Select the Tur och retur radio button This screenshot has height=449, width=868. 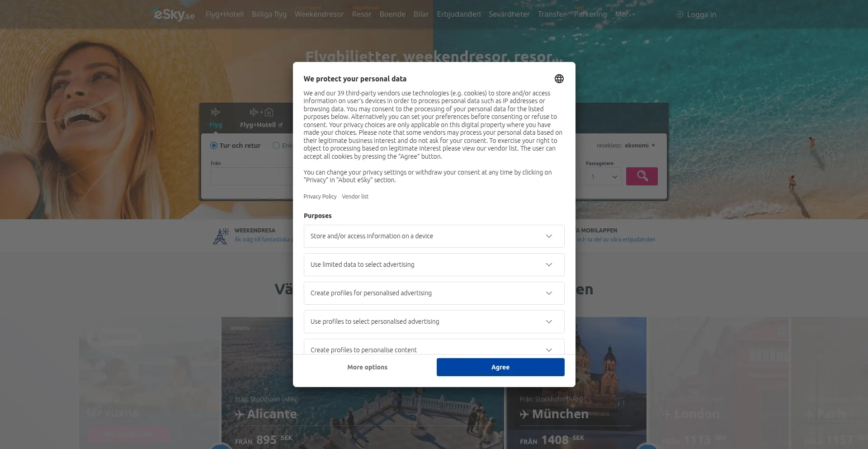click(x=214, y=146)
